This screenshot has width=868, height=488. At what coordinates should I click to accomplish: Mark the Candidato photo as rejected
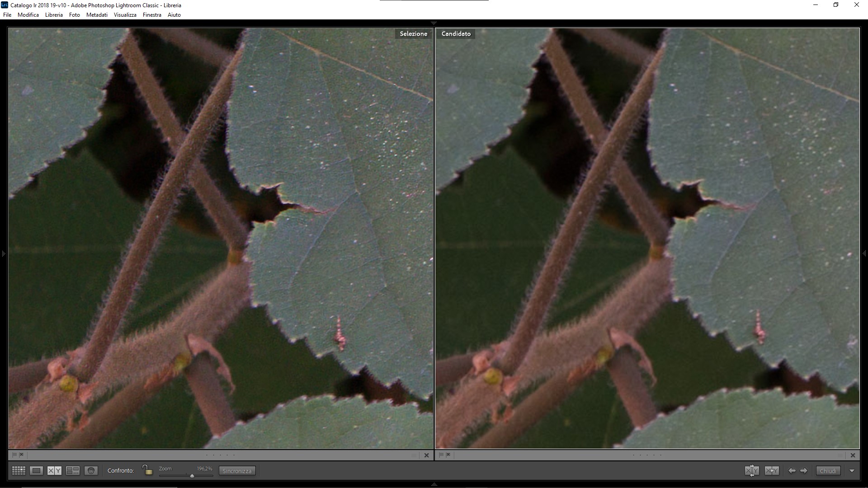[448, 455]
